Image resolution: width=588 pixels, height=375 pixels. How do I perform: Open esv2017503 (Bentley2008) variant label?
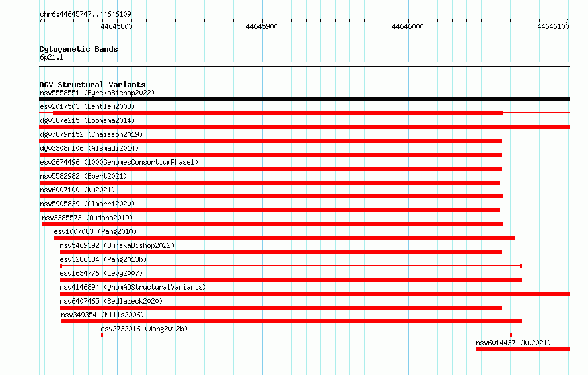pyautogui.click(x=87, y=106)
